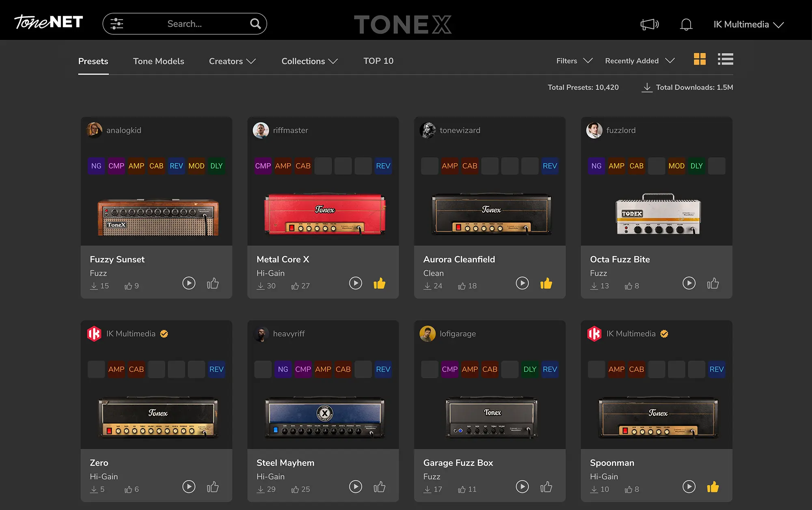
Task: Switch to grid view layout
Action: [x=700, y=59]
